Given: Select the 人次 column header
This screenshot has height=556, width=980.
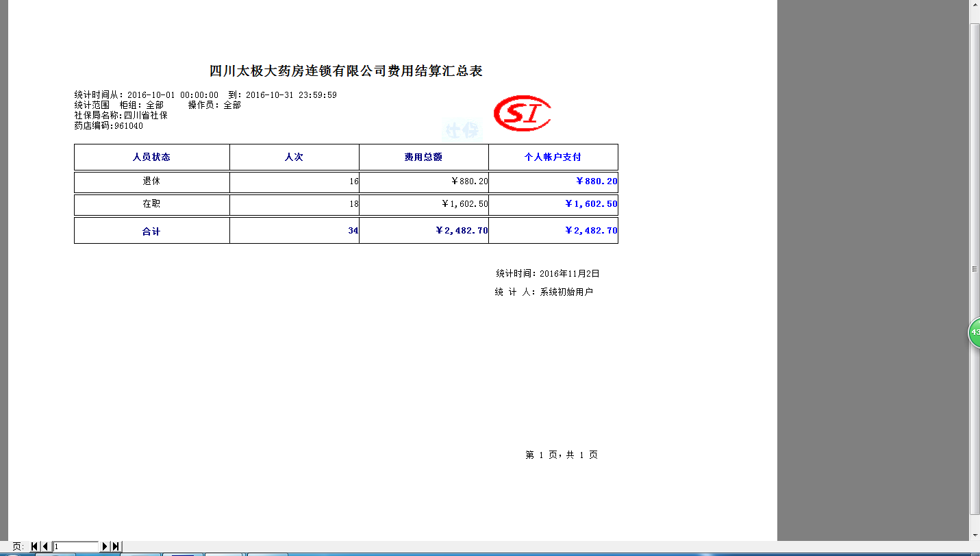Looking at the screenshot, I should (294, 157).
